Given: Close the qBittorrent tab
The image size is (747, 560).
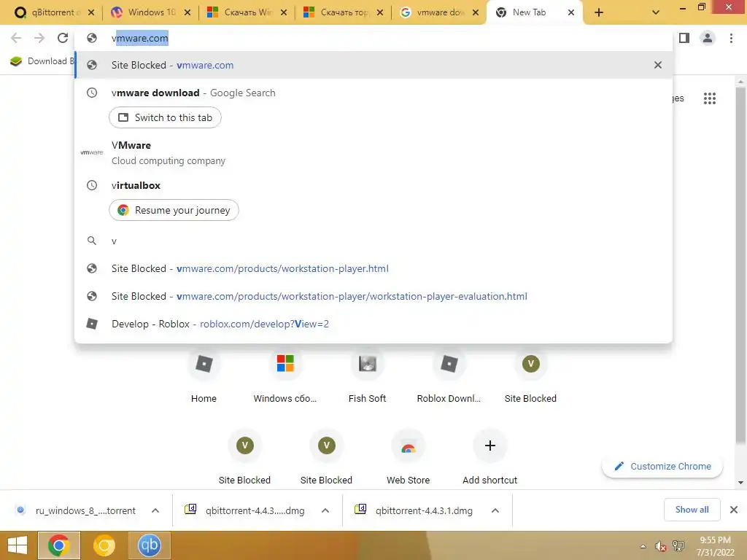Looking at the screenshot, I should (x=91, y=12).
